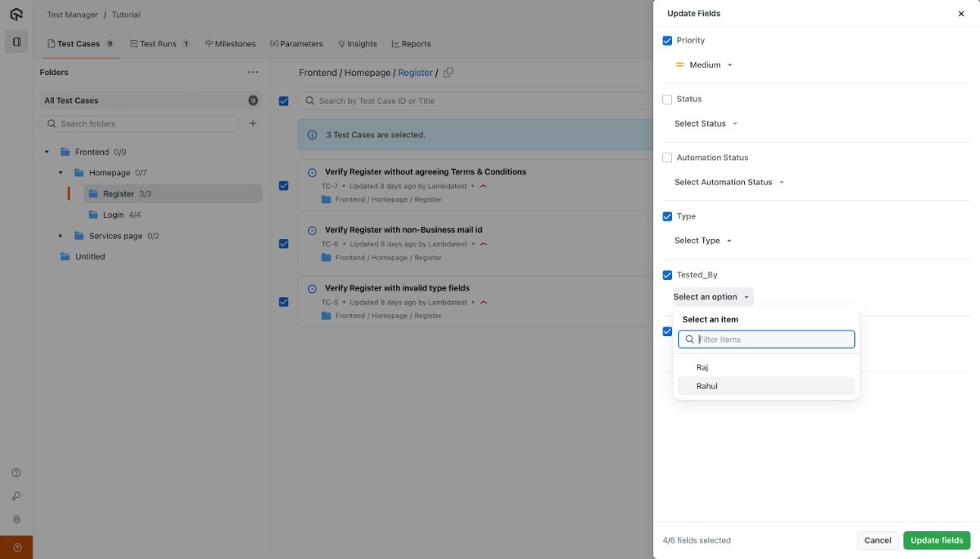Click the Update fields button
The width and height of the screenshot is (980, 559).
(936, 540)
